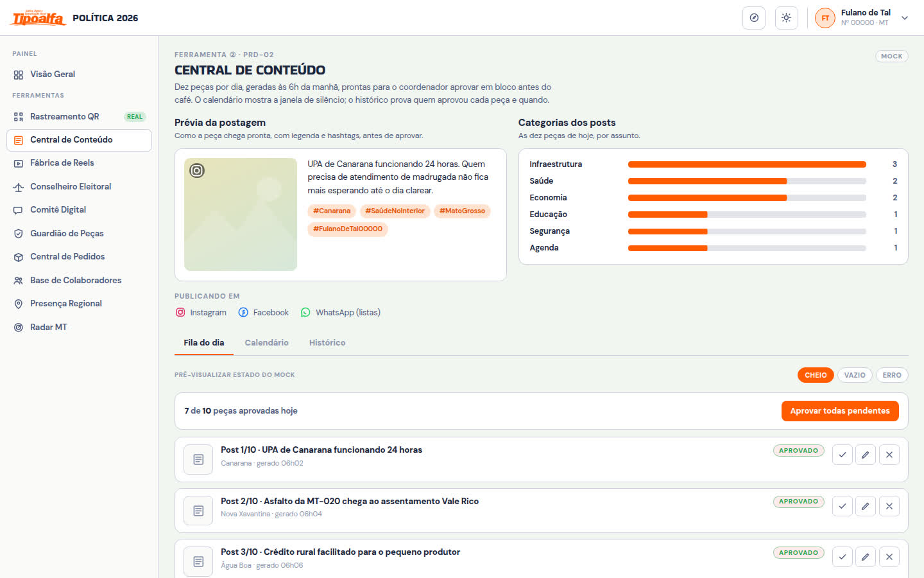This screenshot has width=924, height=578.
Task: Select the Instagram publishing channel
Action: coord(201,313)
